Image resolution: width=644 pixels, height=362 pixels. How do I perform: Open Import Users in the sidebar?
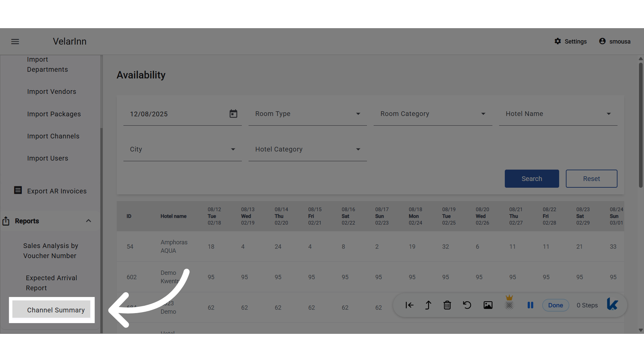coord(48,158)
